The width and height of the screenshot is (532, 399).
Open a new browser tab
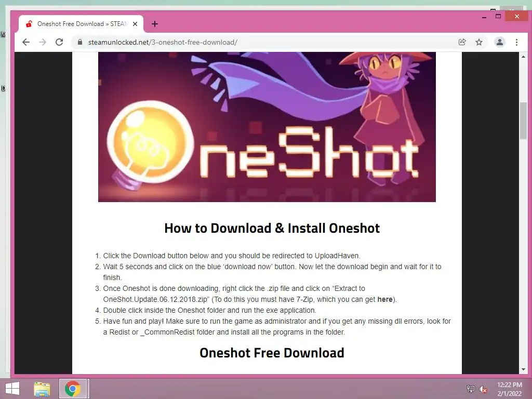tap(155, 24)
